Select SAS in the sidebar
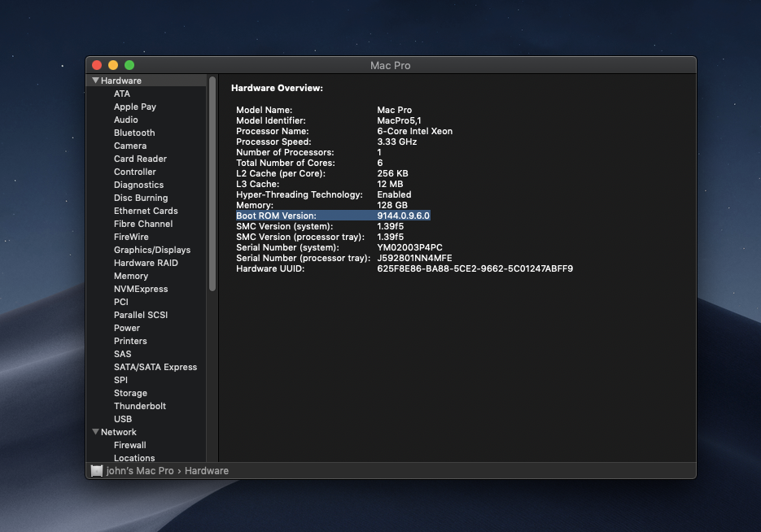The image size is (761, 532). (x=122, y=354)
